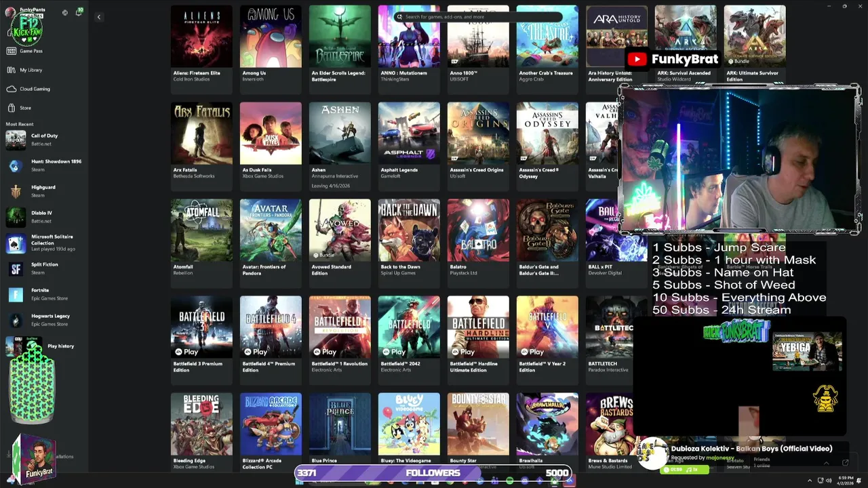
Task: Open Split Fiction in recent games
Action: [43, 268]
